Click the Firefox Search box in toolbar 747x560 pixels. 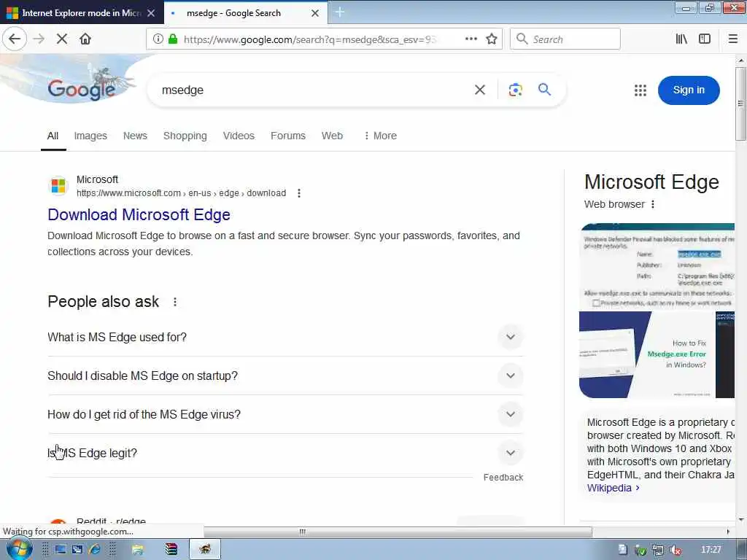565,39
